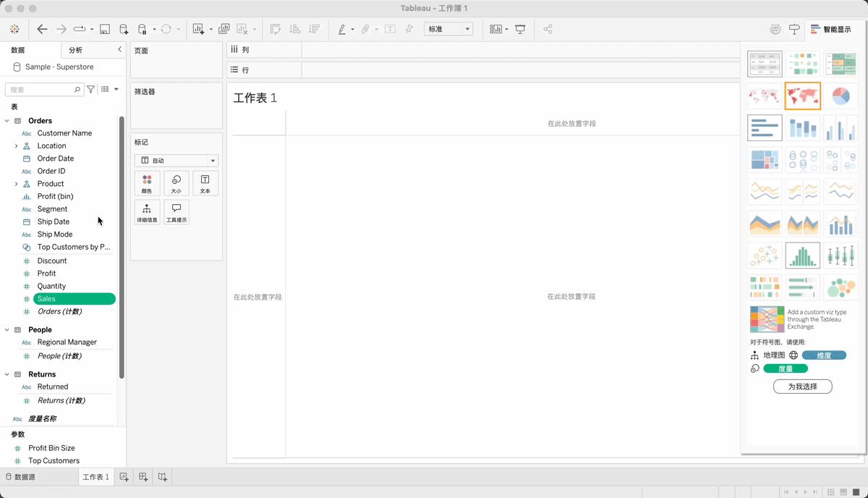Expand the Product hierarchy
Screen dimensions: 868x498
click(x=16, y=184)
